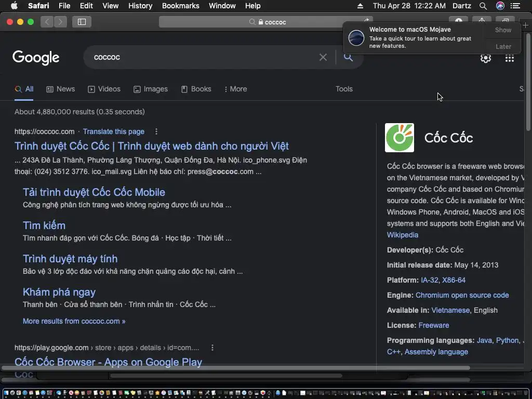Open Chromium open source code link
The width and height of the screenshot is (532, 399).
point(462,296)
